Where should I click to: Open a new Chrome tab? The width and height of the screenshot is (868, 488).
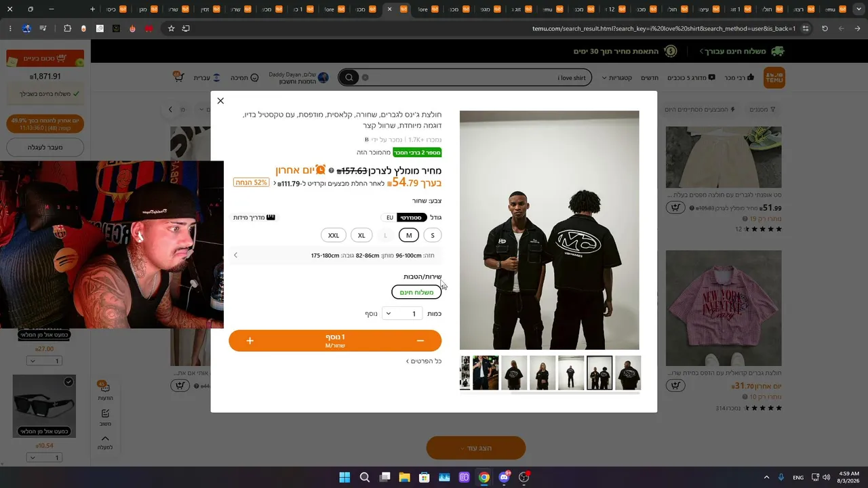tap(93, 9)
